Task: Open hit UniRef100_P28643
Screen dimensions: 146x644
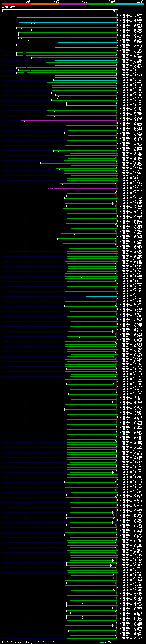Action: [x=131, y=45]
